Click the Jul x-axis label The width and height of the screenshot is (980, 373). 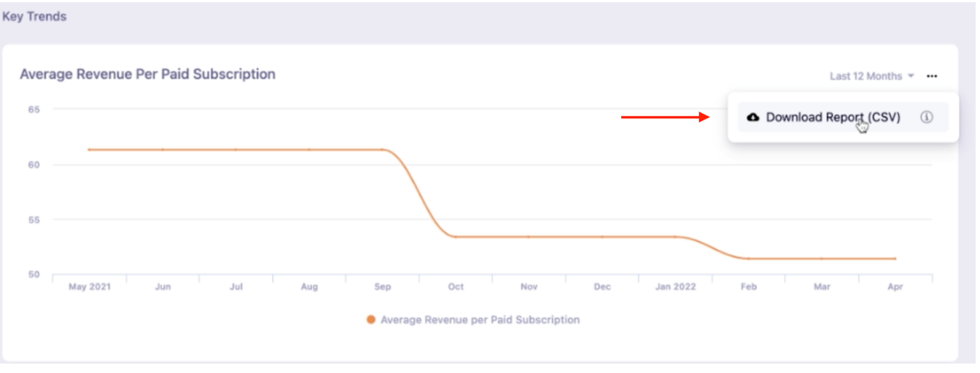pos(236,287)
